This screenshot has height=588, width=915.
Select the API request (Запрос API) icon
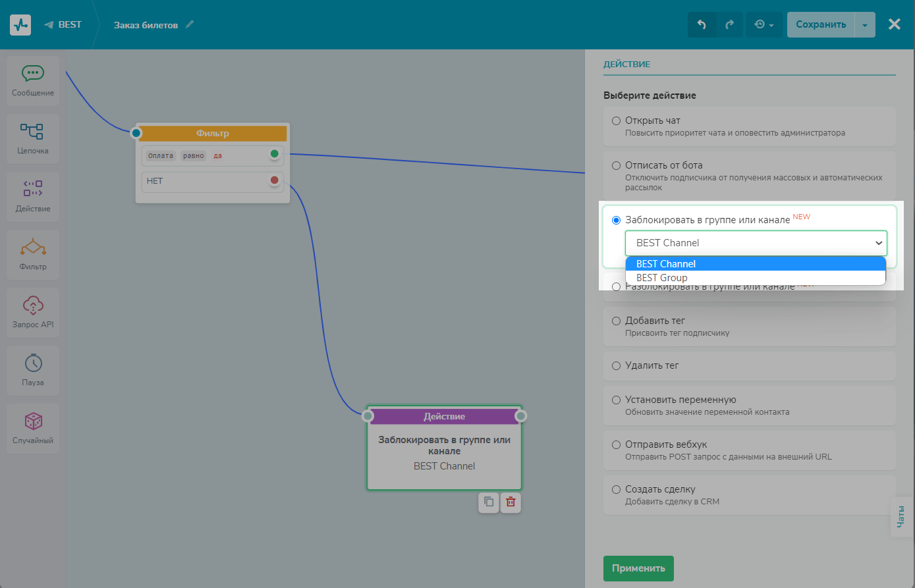33,306
